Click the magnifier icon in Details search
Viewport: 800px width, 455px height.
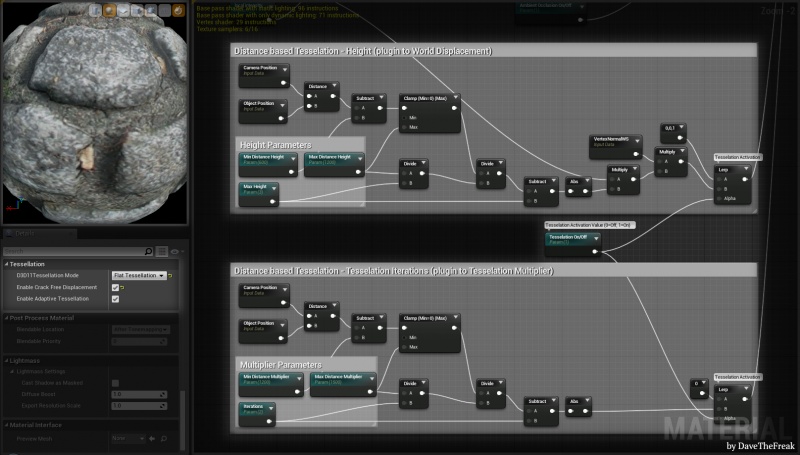tap(148, 251)
